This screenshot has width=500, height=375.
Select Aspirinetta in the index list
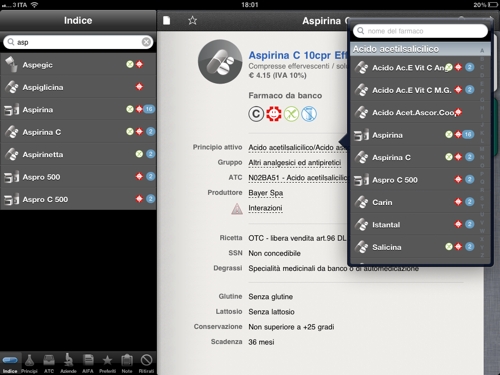click(78, 154)
